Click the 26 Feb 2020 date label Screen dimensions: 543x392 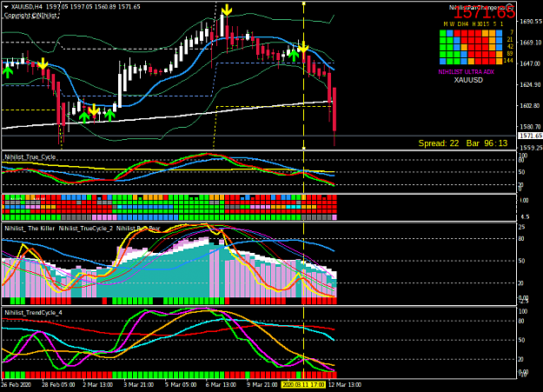(x=16, y=385)
